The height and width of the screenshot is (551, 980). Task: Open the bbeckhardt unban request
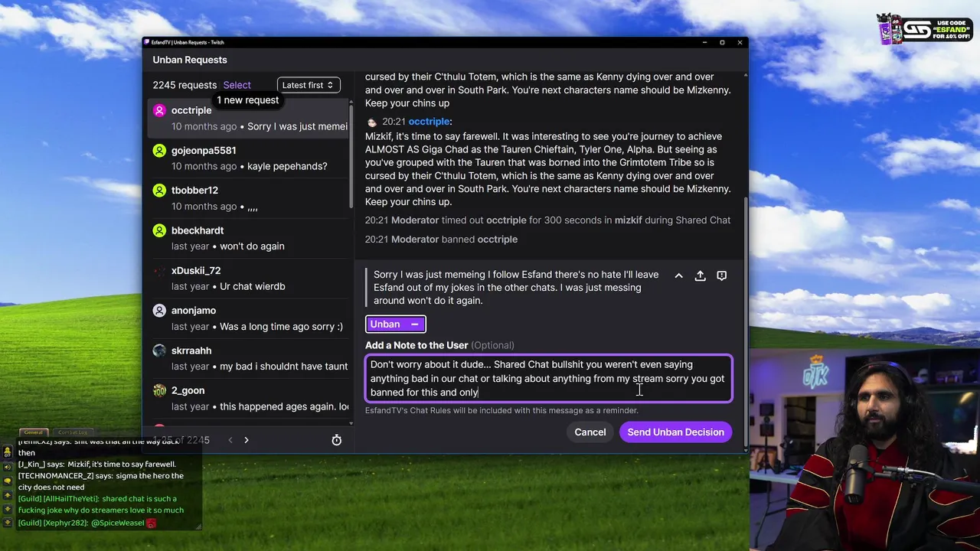249,238
